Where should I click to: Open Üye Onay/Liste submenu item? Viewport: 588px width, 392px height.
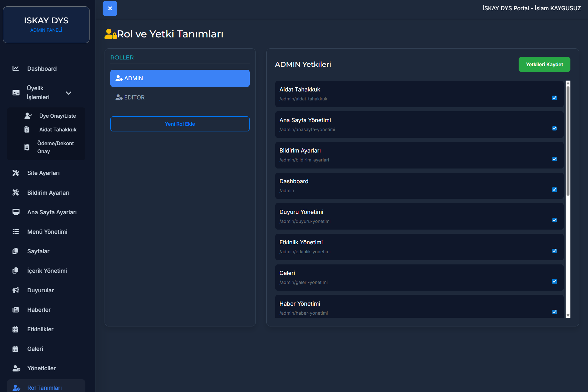[58, 116]
